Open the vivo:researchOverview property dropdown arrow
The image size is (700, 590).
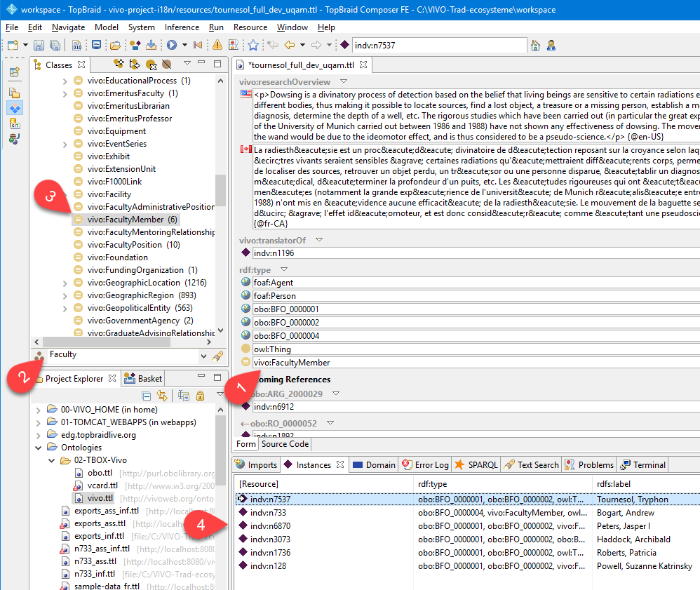click(x=343, y=81)
